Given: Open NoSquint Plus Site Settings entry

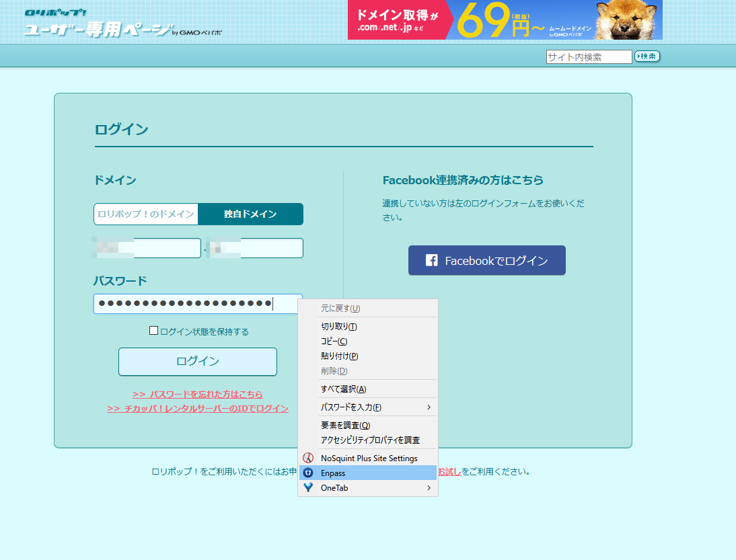Looking at the screenshot, I should 368,458.
